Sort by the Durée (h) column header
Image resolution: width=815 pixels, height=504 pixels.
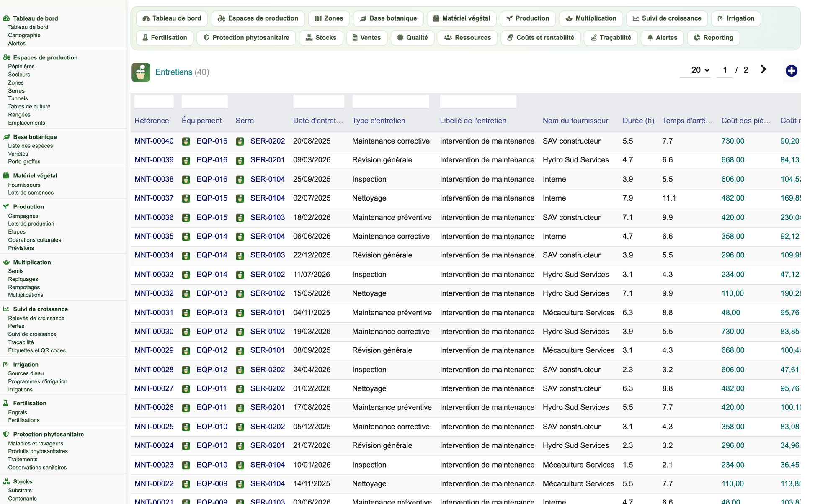pos(638,121)
